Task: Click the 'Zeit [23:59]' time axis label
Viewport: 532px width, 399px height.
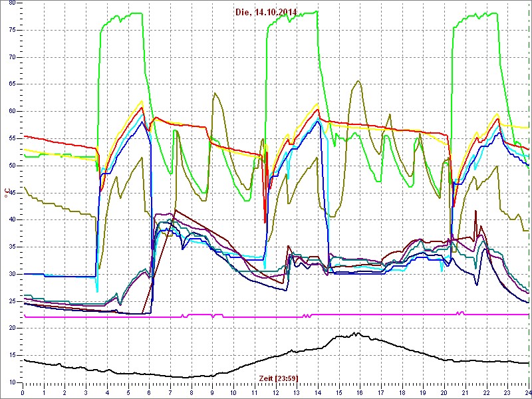Action: (279, 378)
